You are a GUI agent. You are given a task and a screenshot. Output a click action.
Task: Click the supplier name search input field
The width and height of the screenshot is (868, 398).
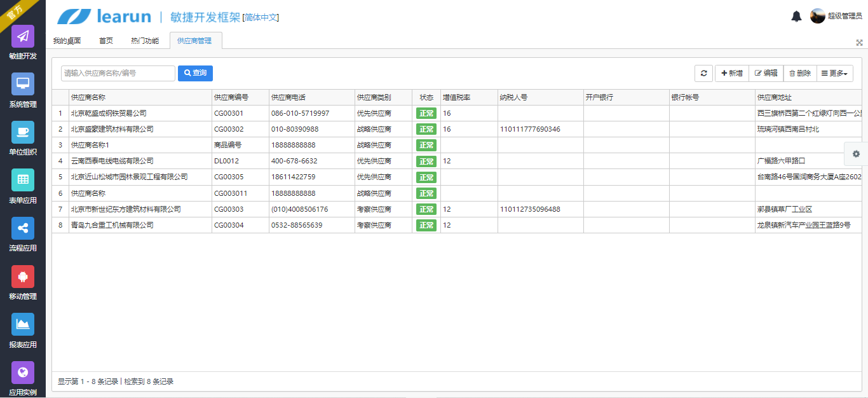[x=118, y=73]
